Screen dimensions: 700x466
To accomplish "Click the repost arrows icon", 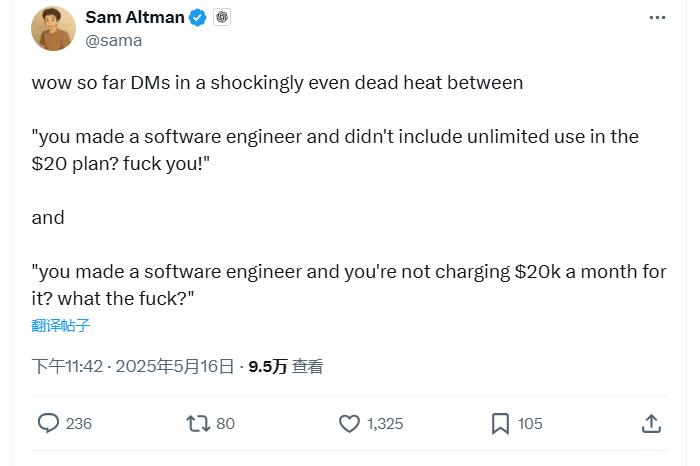I will [198, 424].
